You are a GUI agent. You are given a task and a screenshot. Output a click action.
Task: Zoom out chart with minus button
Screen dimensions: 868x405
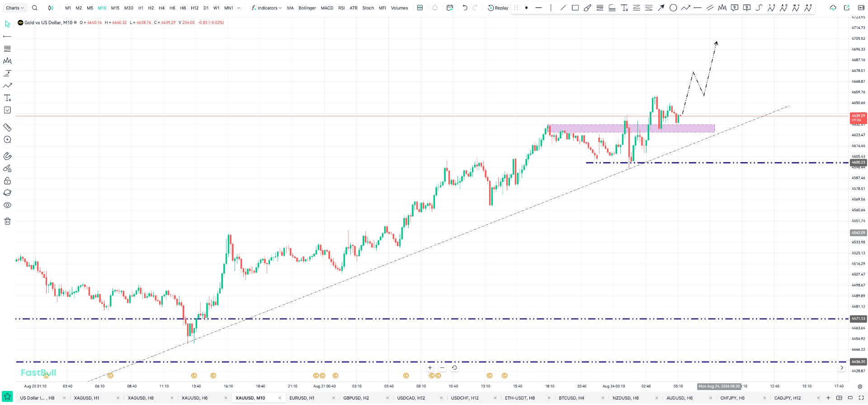tap(442, 368)
